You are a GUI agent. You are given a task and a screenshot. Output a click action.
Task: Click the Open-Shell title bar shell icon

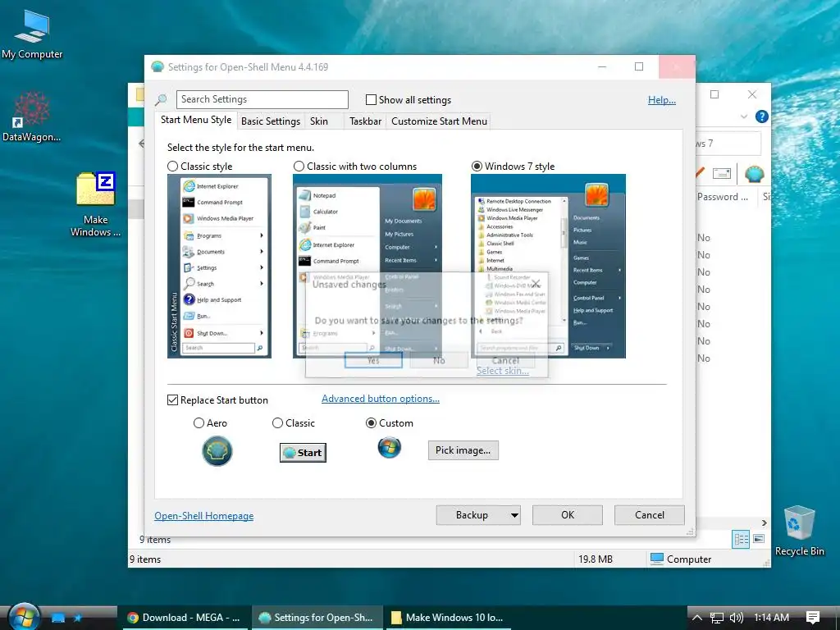click(x=157, y=67)
